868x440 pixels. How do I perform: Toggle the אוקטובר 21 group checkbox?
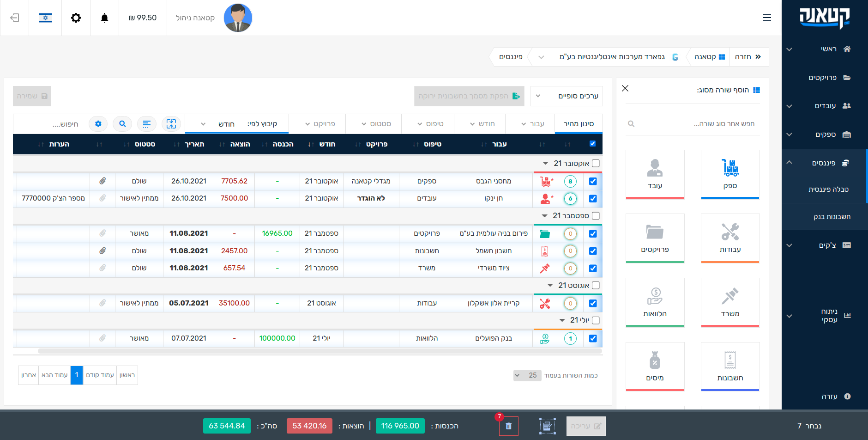point(596,164)
